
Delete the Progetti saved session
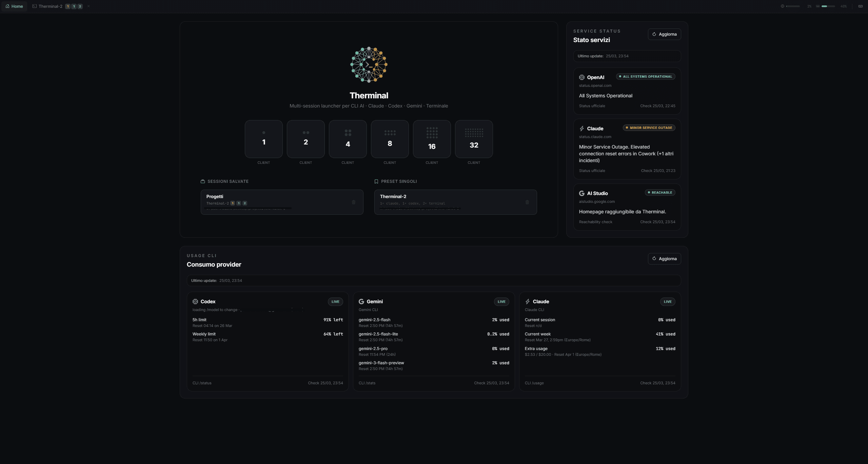coord(353,202)
